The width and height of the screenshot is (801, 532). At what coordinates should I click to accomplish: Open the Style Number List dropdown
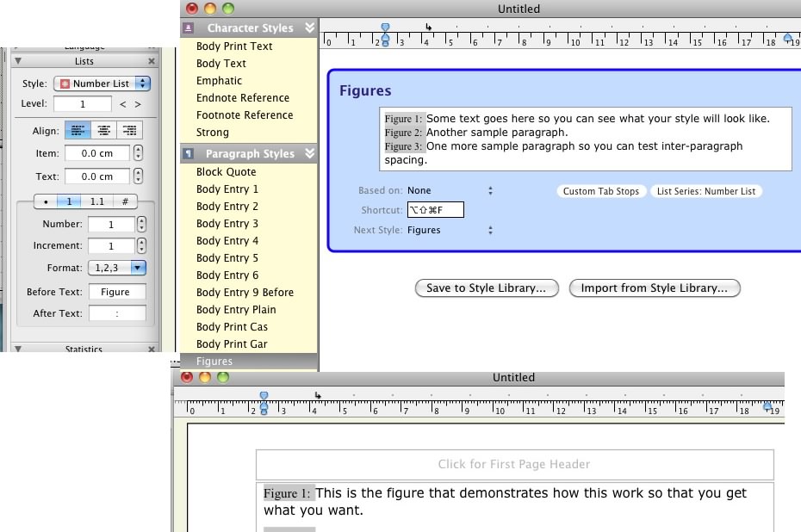tap(103, 84)
